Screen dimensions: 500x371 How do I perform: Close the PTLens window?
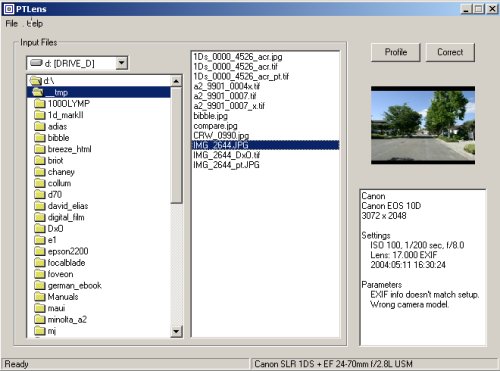click(492, 9)
